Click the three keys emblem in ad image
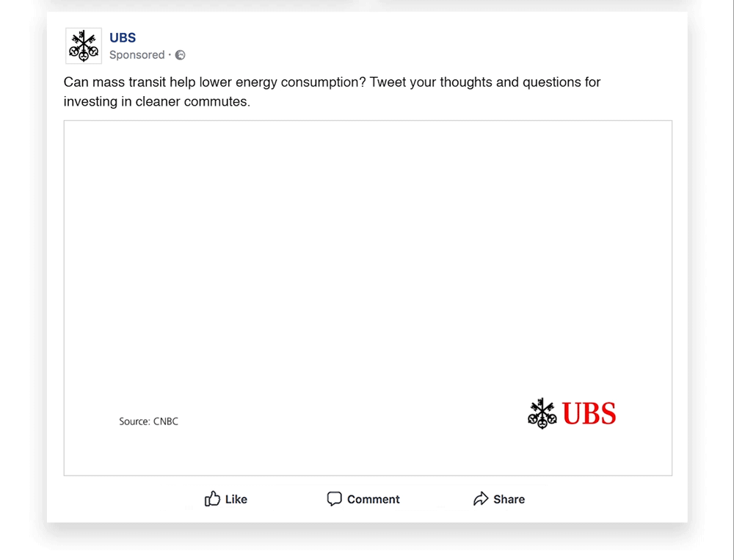Screen dimensions: 734x560 click(x=542, y=413)
